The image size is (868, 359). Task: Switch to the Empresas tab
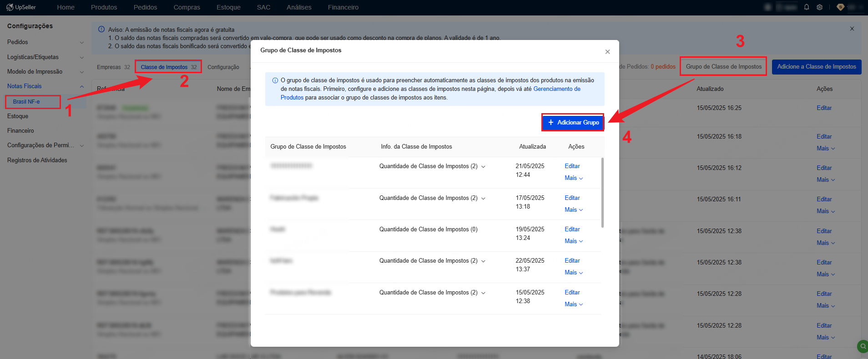tap(113, 67)
